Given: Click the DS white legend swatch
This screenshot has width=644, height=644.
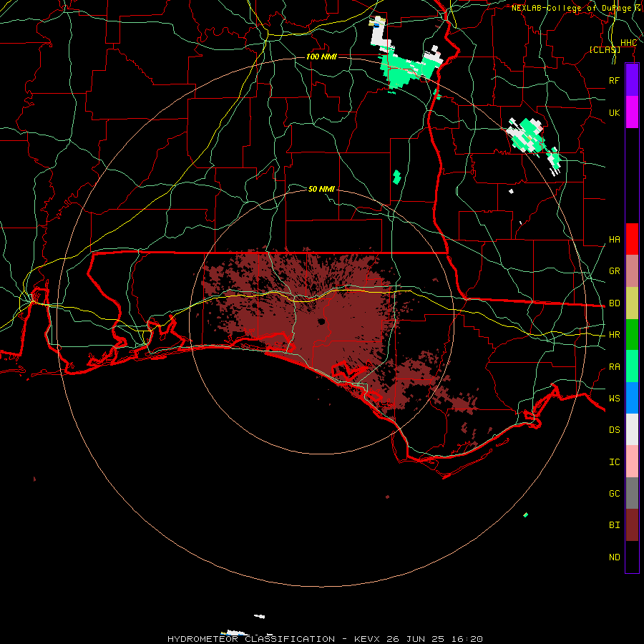Looking at the screenshot, I should 632,429.
